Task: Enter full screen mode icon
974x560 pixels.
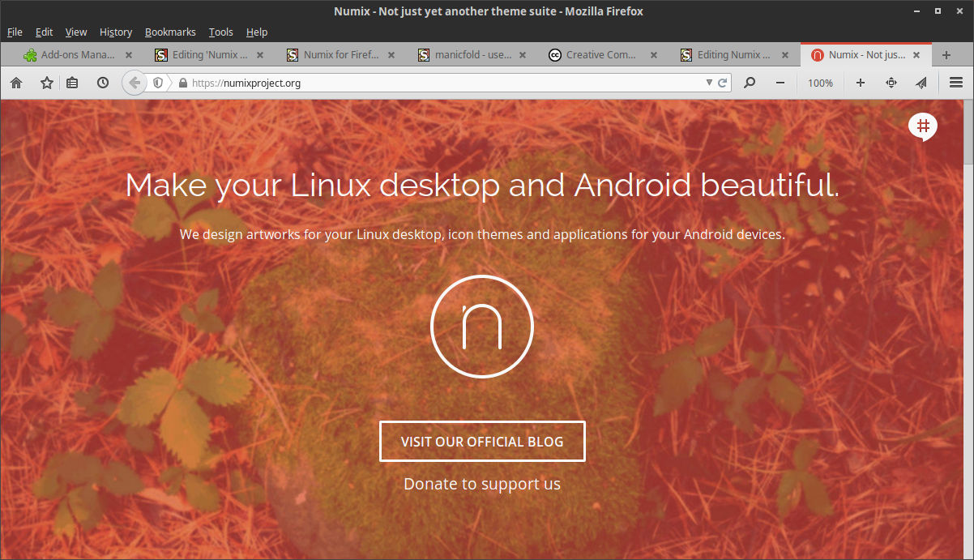Action: [891, 83]
